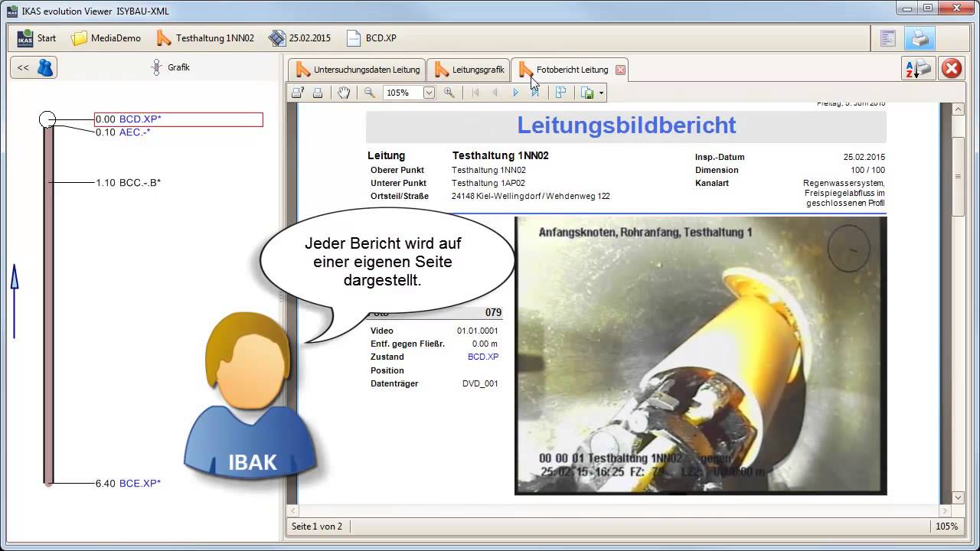The height and width of the screenshot is (551, 980).
Task: Click the horizontal scrollbar left arrow
Action: (x=292, y=510)
